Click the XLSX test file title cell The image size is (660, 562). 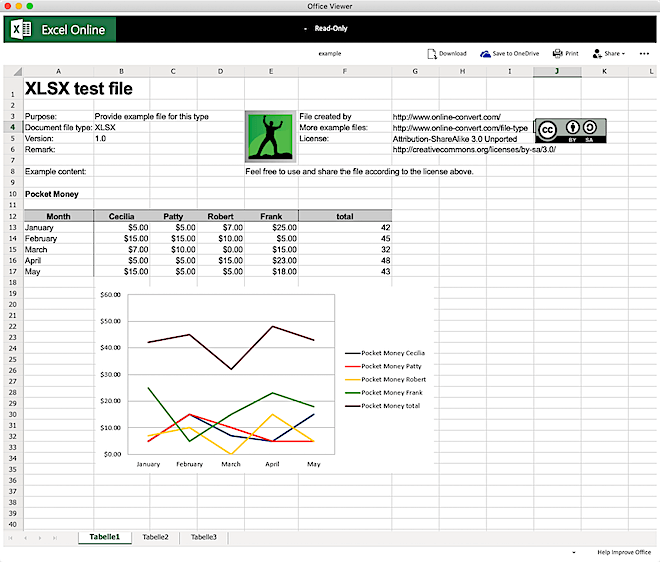[79, 88]
